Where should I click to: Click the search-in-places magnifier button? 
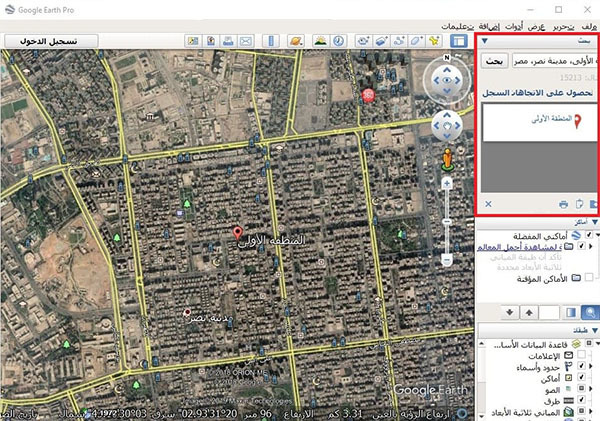tap(590, 313)
